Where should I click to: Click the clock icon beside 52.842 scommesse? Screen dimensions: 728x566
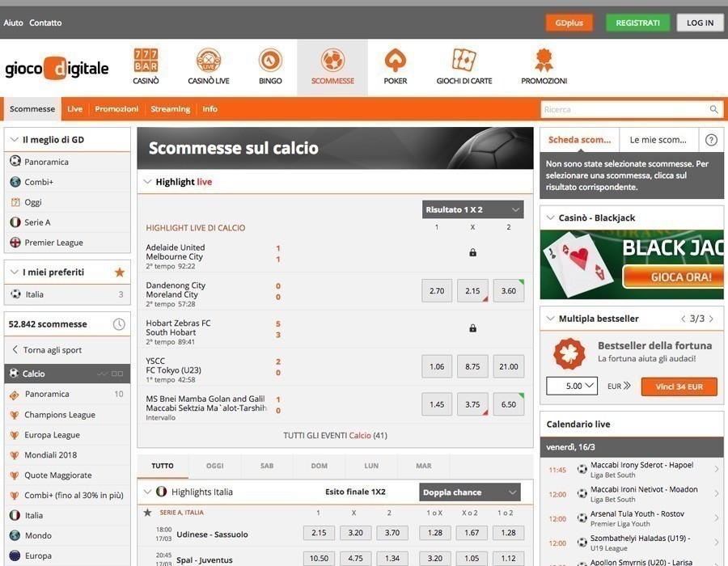[119, 324]
